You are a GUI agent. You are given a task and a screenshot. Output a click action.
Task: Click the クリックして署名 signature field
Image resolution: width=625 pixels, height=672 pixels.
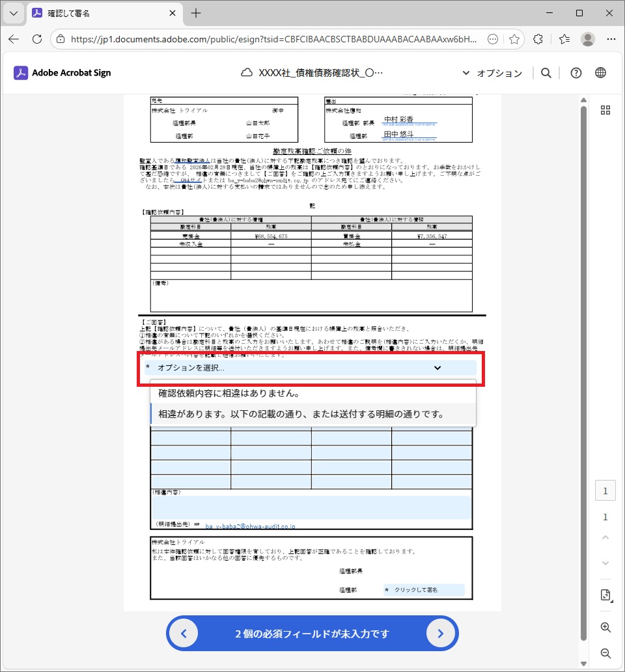click(x=423, y=590)
